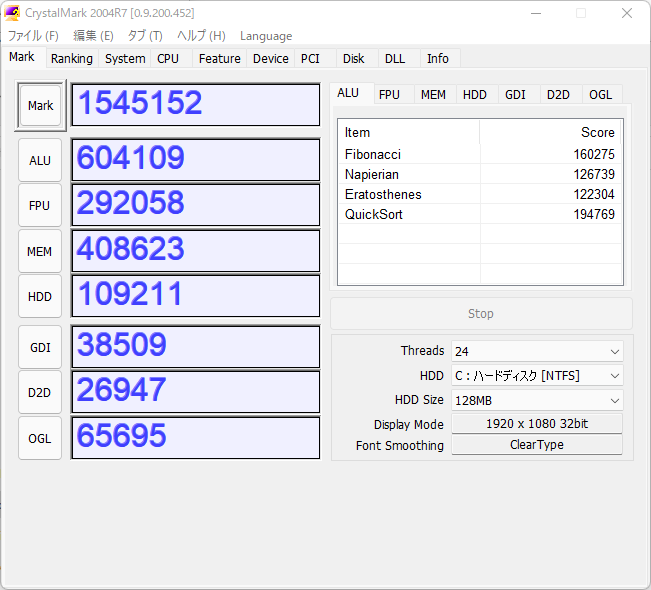Viewport: 651px width, 590px height.
Task: Select the QuickSort result row
Action: (480, 214)
